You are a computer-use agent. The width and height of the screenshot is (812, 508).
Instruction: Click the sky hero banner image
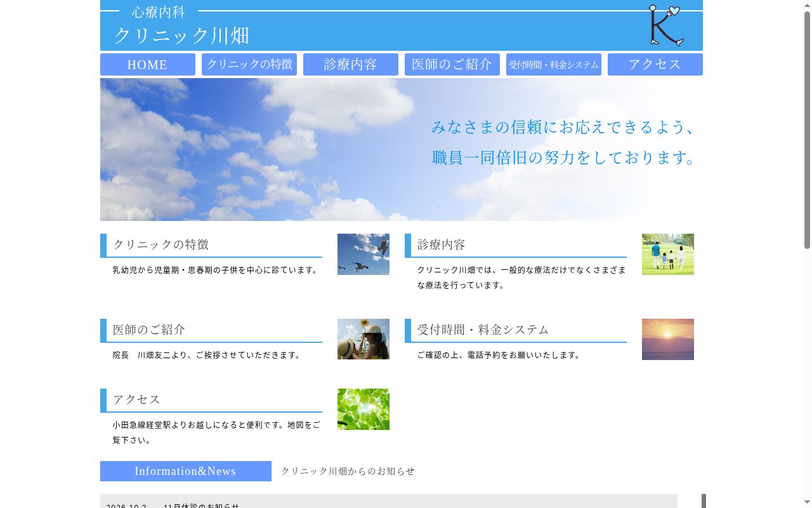point(402,149)
